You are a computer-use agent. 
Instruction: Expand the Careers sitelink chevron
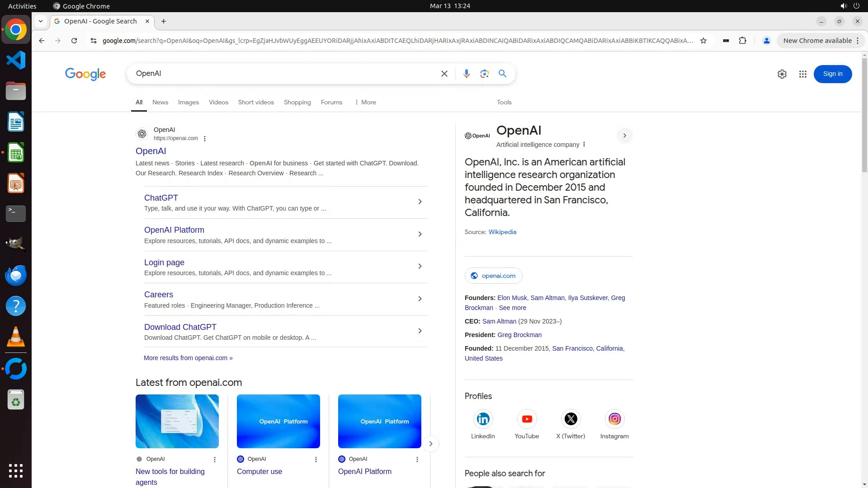pos(420,299)
